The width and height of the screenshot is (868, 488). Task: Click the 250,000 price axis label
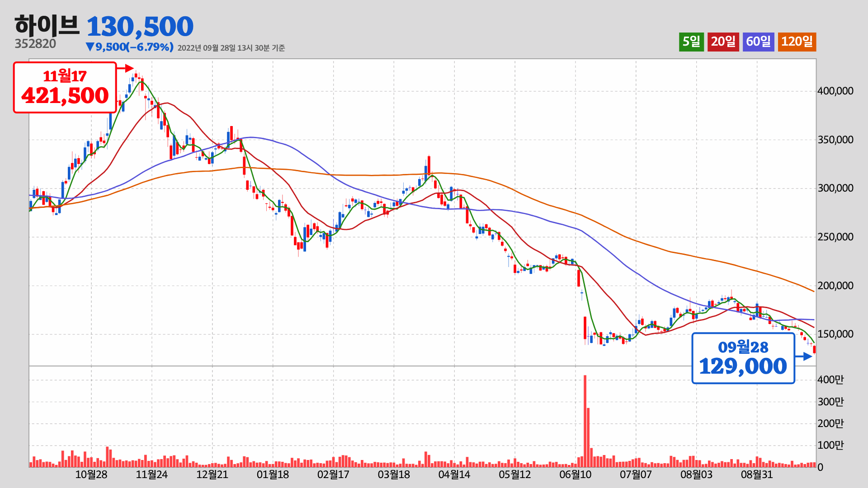point(835,237)
